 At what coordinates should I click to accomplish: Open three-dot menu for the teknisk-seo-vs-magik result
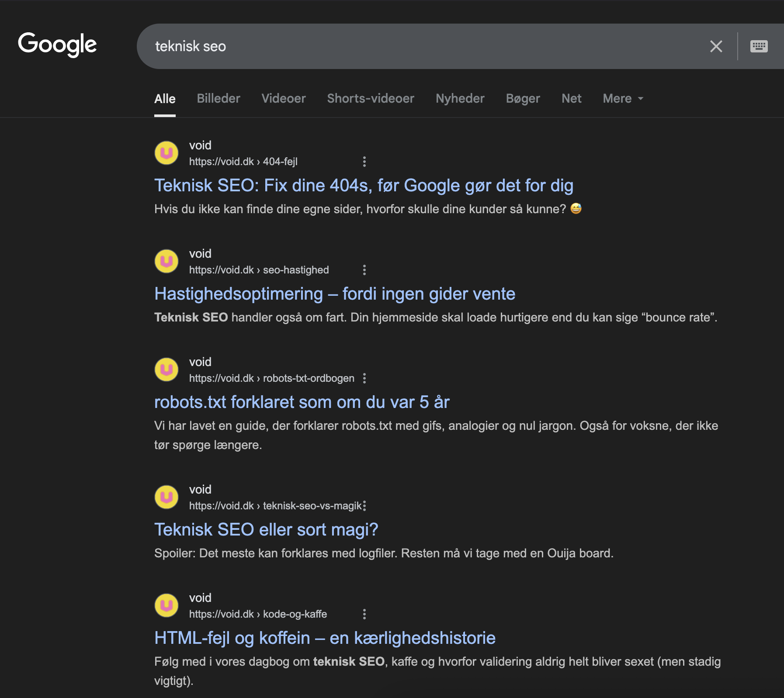point(364,506)
